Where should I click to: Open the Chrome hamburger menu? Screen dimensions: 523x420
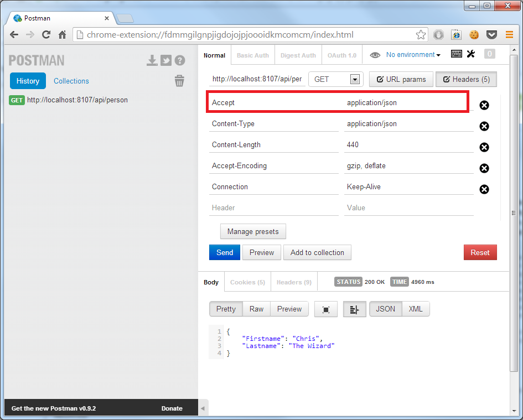(509, 35)
